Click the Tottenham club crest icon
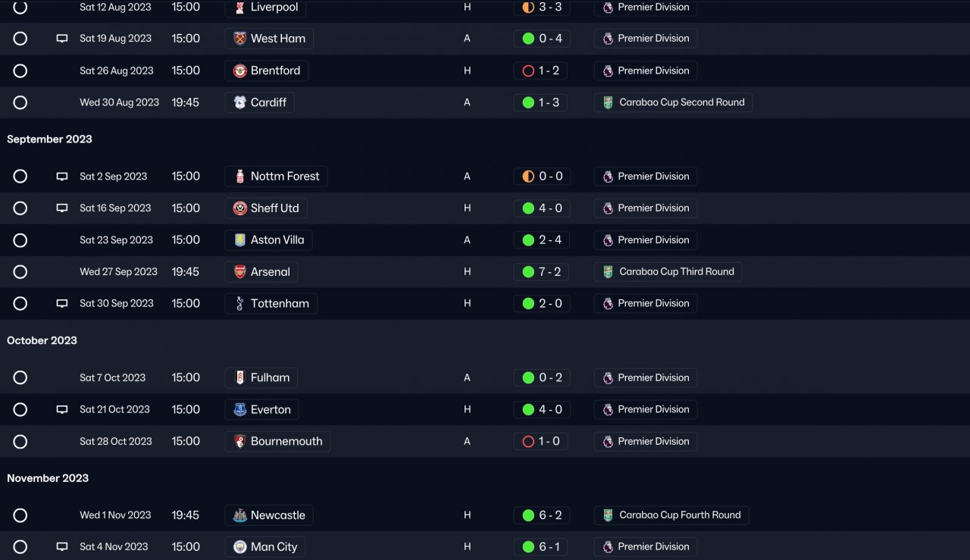Screen dimensions: 970x560 click(x=240, y=303)
